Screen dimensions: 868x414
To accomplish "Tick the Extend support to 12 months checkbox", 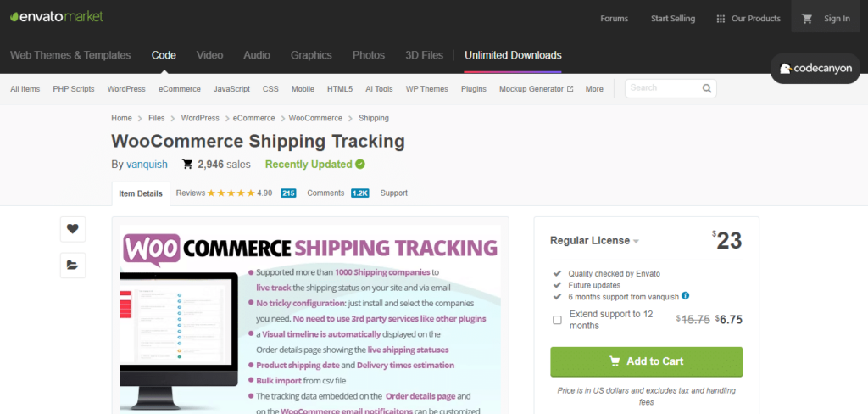I will (557, 320).
